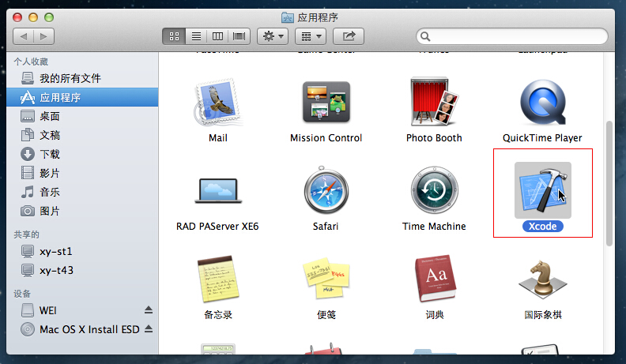Switch to icon view in toolbar

(x=174, y=36)
